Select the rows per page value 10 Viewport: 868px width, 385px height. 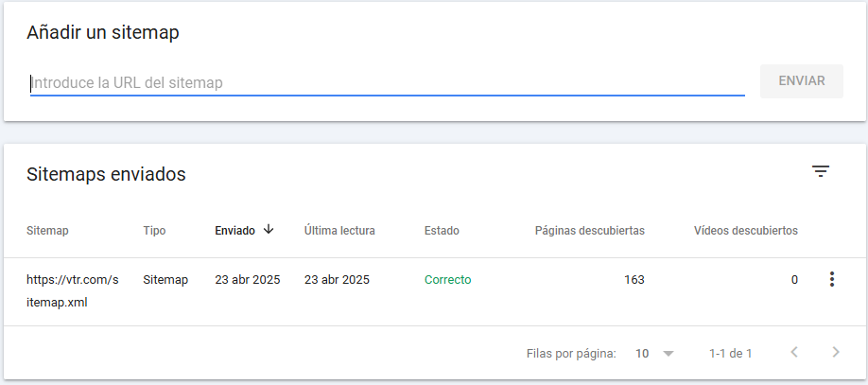(x=642, y=354)
